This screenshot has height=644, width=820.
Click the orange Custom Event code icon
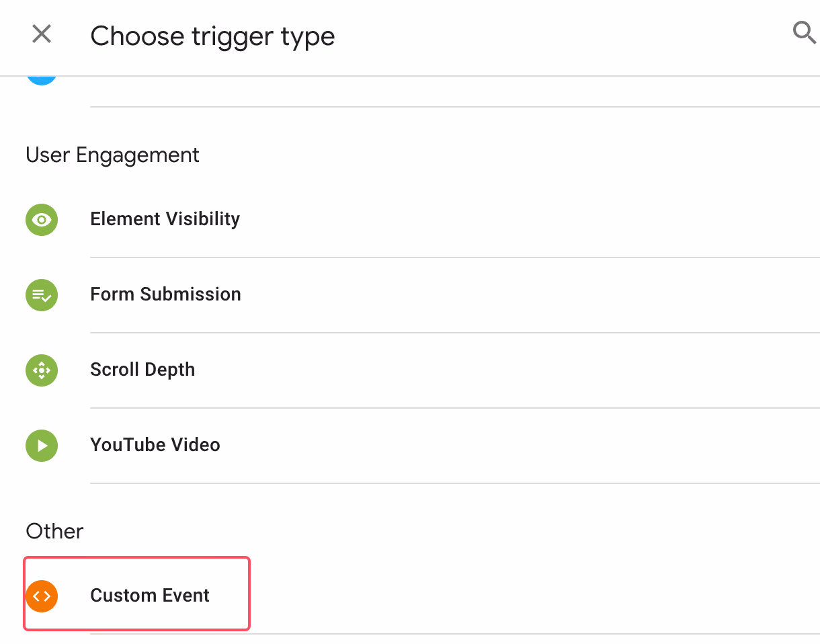click(42, 596)
